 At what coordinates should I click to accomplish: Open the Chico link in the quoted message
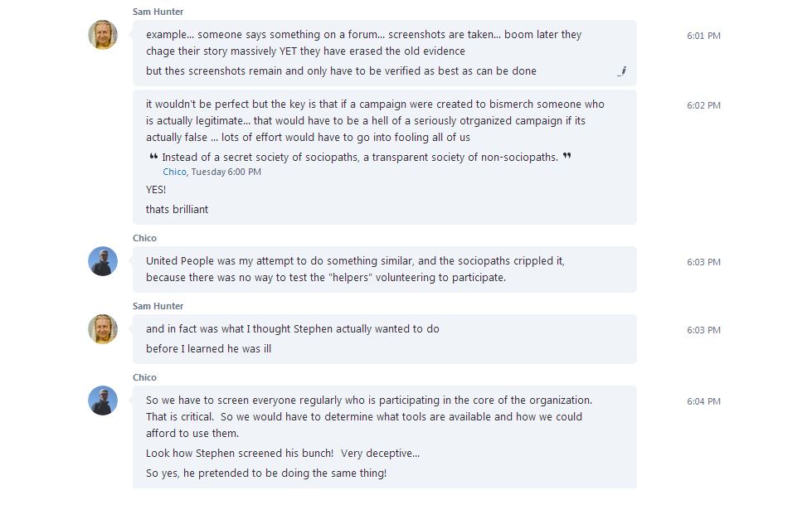pyautogui.click(x=174, y=172)
